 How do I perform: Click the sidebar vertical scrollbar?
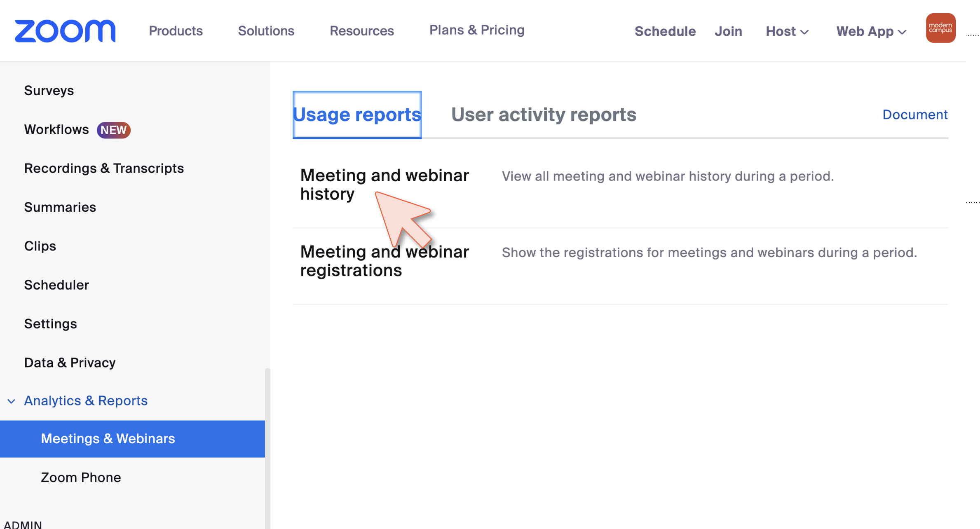(267, 448)
